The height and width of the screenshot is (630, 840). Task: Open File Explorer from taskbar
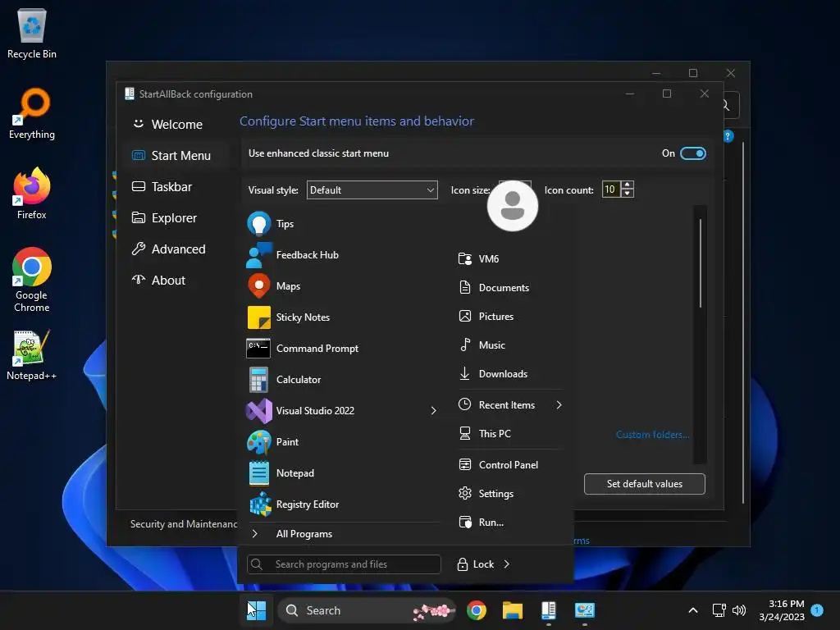[x=512, y=610]
